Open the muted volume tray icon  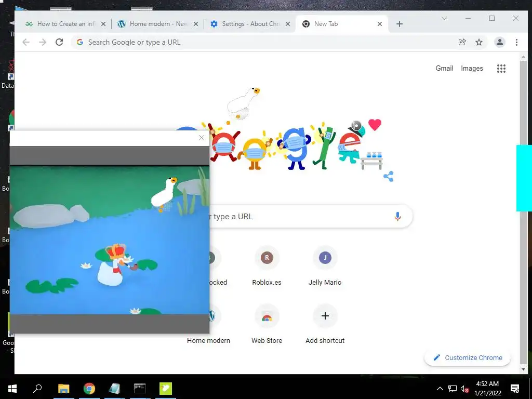pyautogui.click(x=464, y=389)
